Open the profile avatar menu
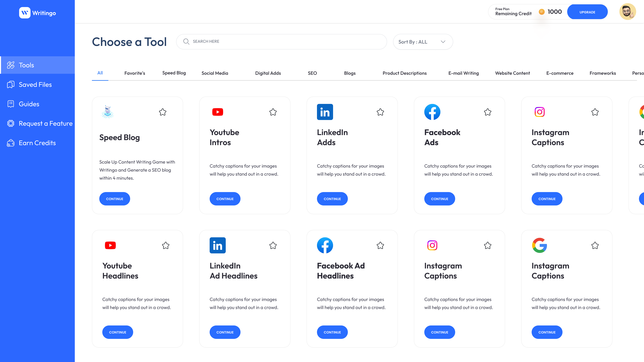 click(628, 11)
